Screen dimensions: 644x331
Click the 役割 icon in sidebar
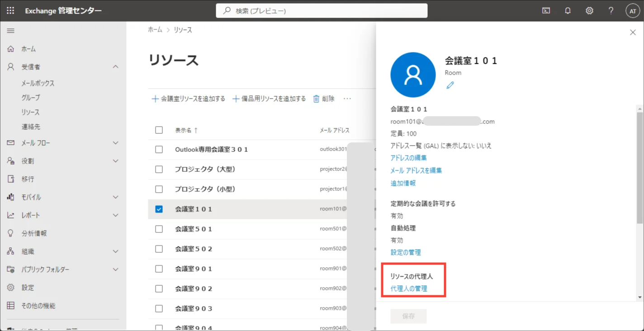pyautogui.click(x=11, y=161)
